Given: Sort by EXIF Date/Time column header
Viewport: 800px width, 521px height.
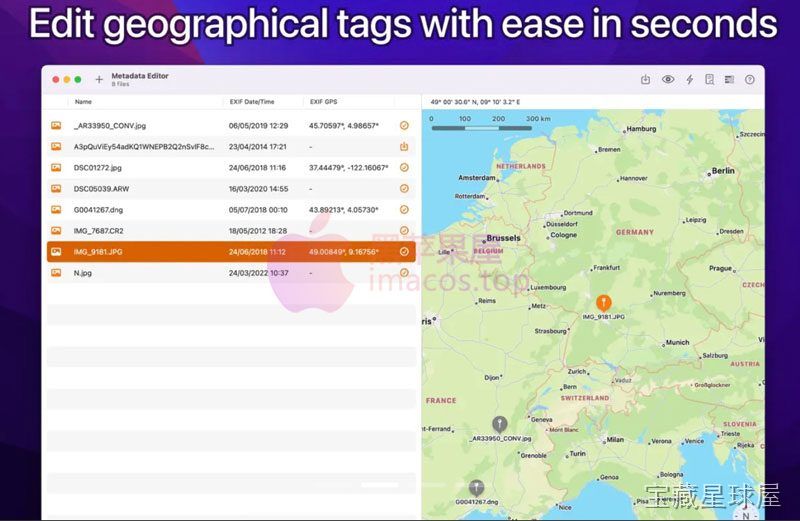Looking at the screenshot, I should 252,102.
